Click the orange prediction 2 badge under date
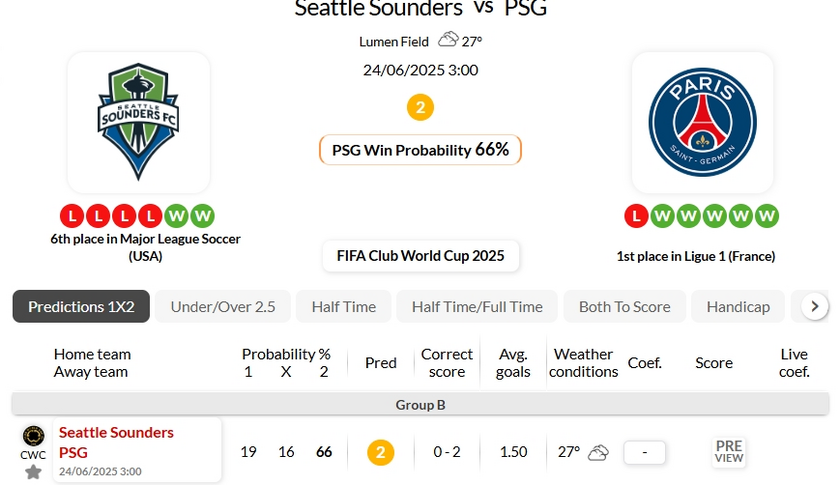 point(420,107)
